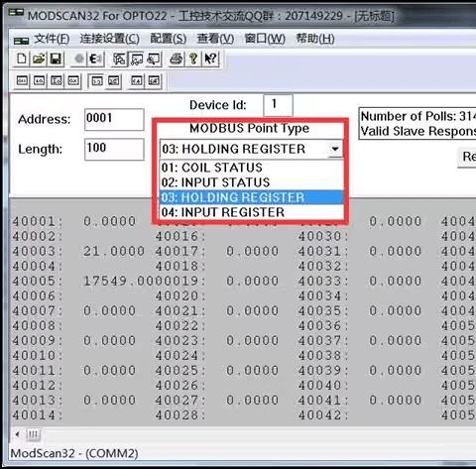Open the 连接设置(C) menu
Image resolution: width=476 pixels, height=469 pixels.
[x=110, y=39]
